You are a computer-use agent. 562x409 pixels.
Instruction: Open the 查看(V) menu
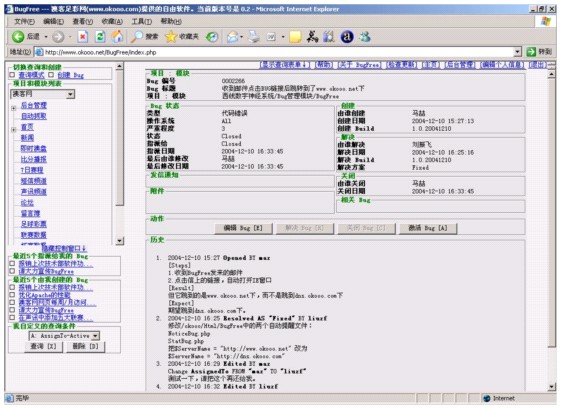click(83, 22)
